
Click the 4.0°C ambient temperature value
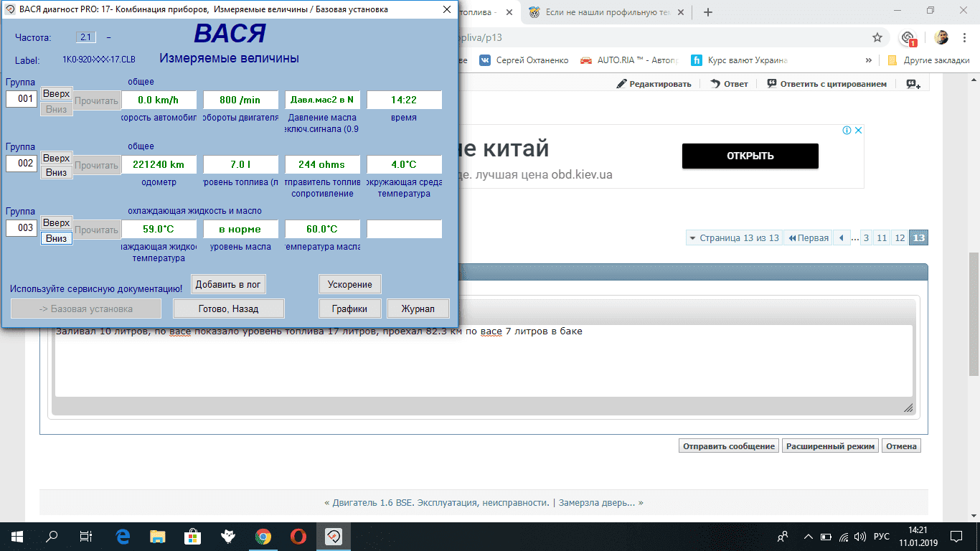coord(404,164)
